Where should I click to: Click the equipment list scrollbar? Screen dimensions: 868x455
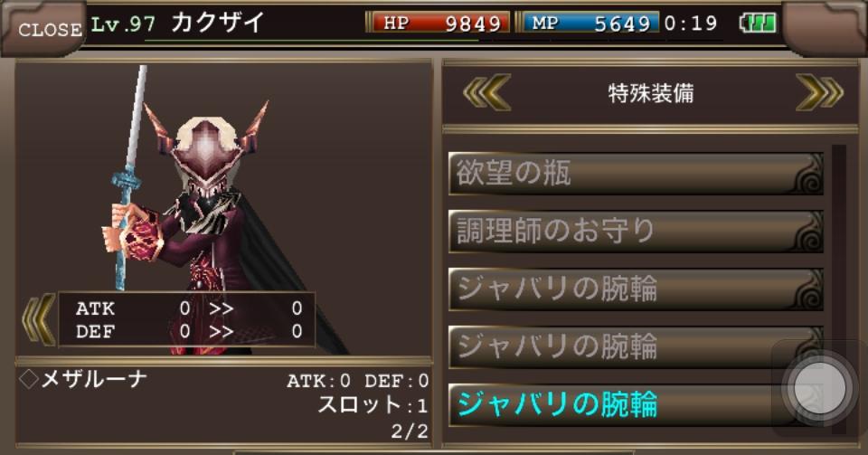(x=839, y=289)
